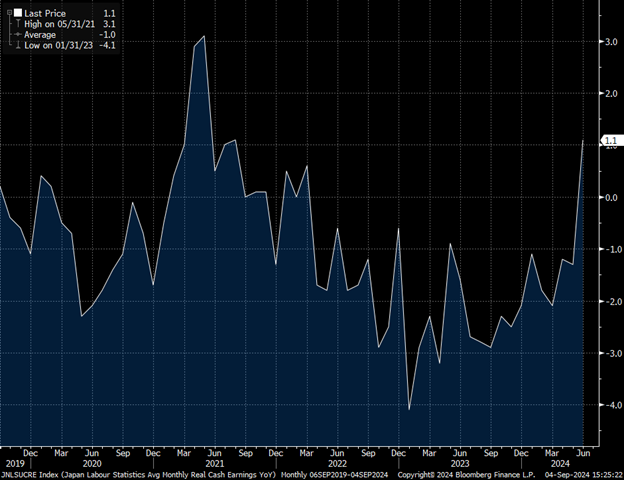This screenshot has width=624, height=480.
Task: Click the white Last Price color swatch
Action: click(18, 13)
